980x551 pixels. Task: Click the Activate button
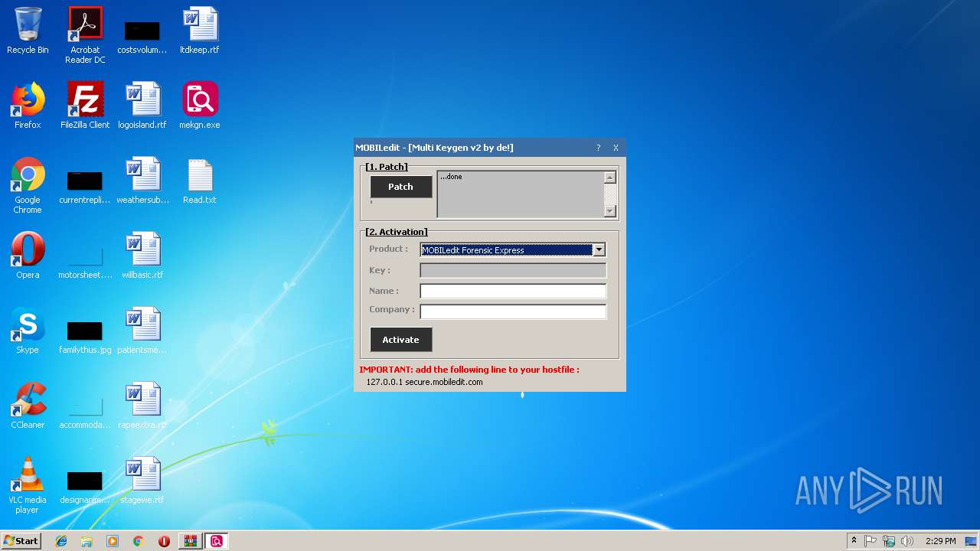(x=400, y=340)
